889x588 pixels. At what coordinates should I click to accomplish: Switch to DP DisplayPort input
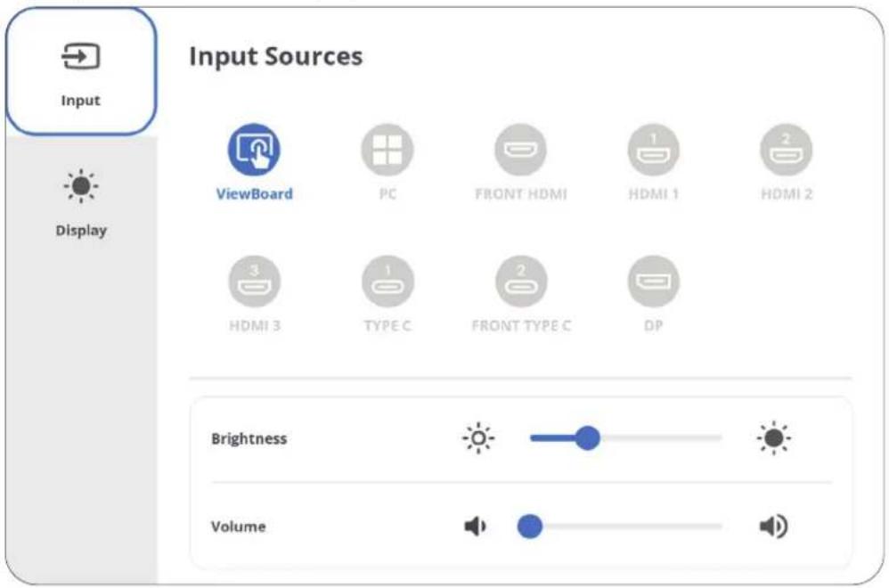click(653, 282)
